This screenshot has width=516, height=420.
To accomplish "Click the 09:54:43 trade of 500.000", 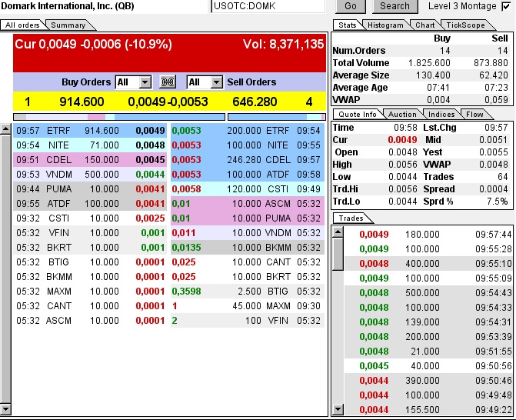I will (x=428, y=293).
